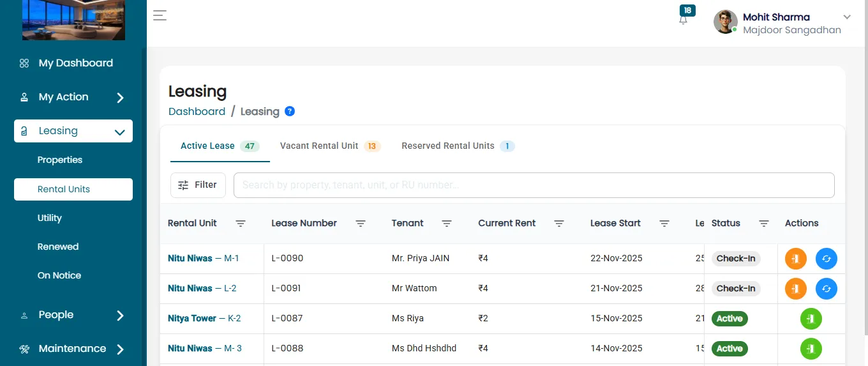The width and height of the screenshot is (868, 366).
Task: Open Nitu Niwas — M- 3 unit link
Action: tap(205, 348)
